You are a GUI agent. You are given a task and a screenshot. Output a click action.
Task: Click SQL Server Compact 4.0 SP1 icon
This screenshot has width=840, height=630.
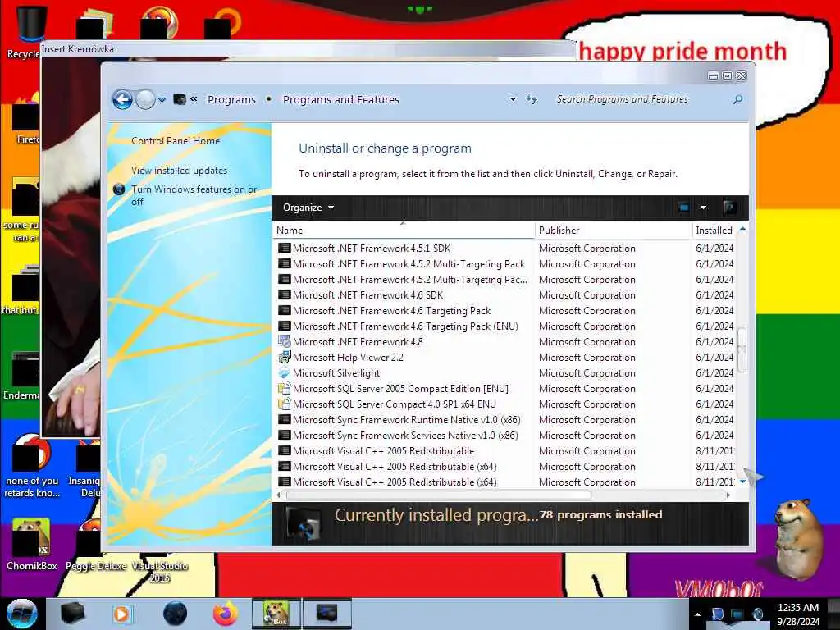pos(284,404)
